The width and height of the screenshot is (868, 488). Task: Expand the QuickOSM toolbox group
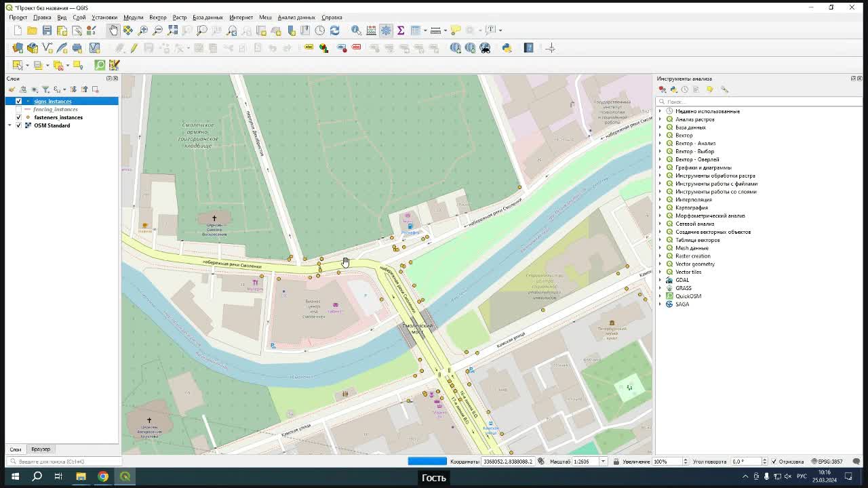click(660, 296)
